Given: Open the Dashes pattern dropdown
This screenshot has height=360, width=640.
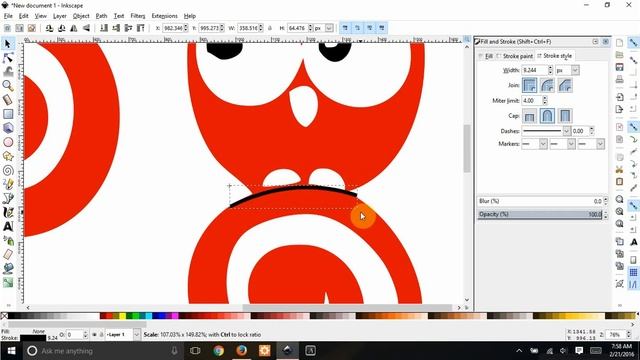Looking at the screenshot, I should coord(566,131).
